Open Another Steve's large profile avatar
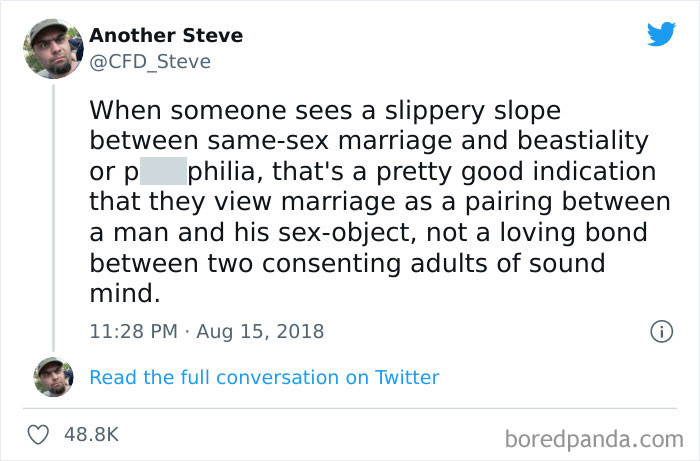This screenshot has width=700, height=461. (x=52, y=48)
